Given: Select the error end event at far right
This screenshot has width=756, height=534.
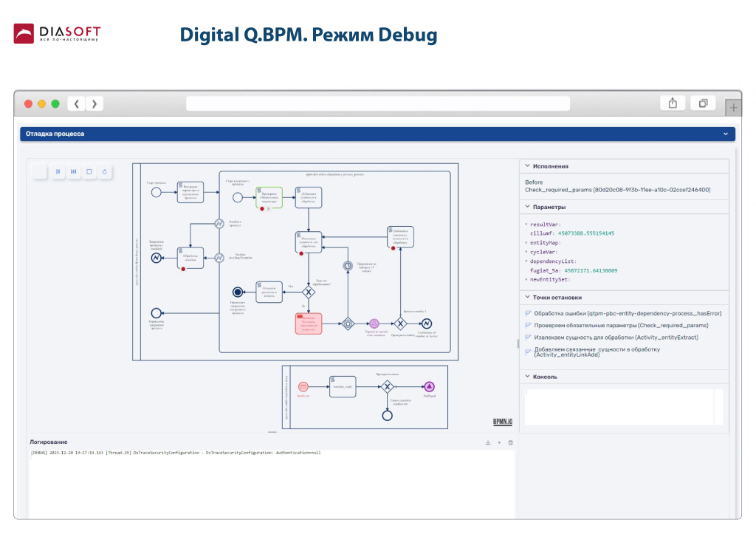Looking at the screenshot, I should (x=427, y=324).
